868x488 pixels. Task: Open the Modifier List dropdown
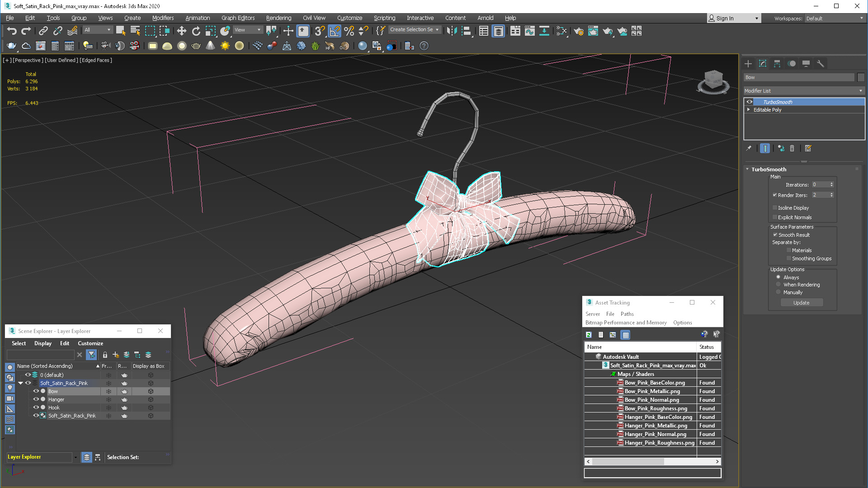(803, 91)
